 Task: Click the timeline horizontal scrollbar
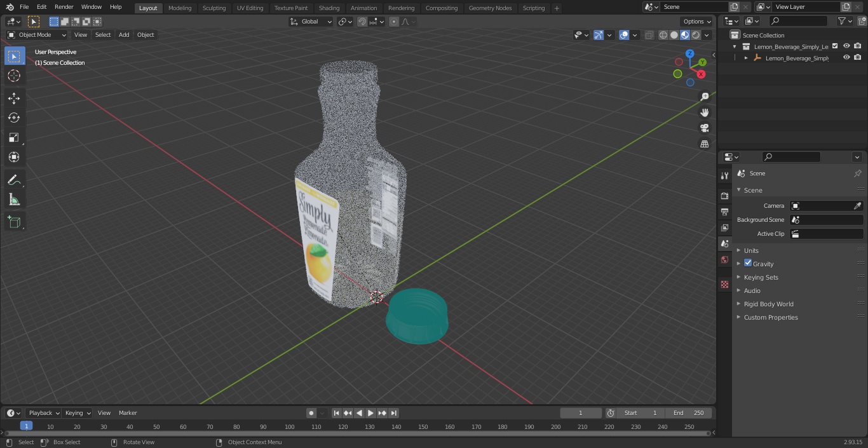356,433
